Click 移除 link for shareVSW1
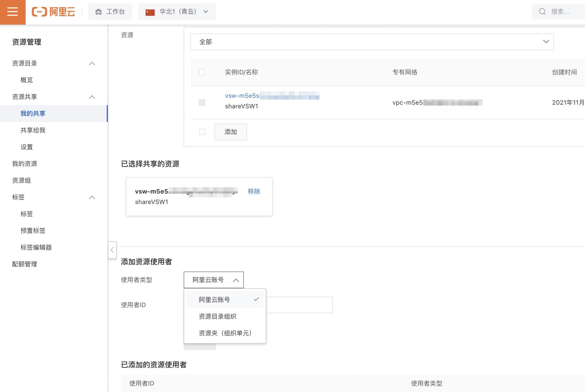Viewport: 585px width, 392px height. [254, 191]
